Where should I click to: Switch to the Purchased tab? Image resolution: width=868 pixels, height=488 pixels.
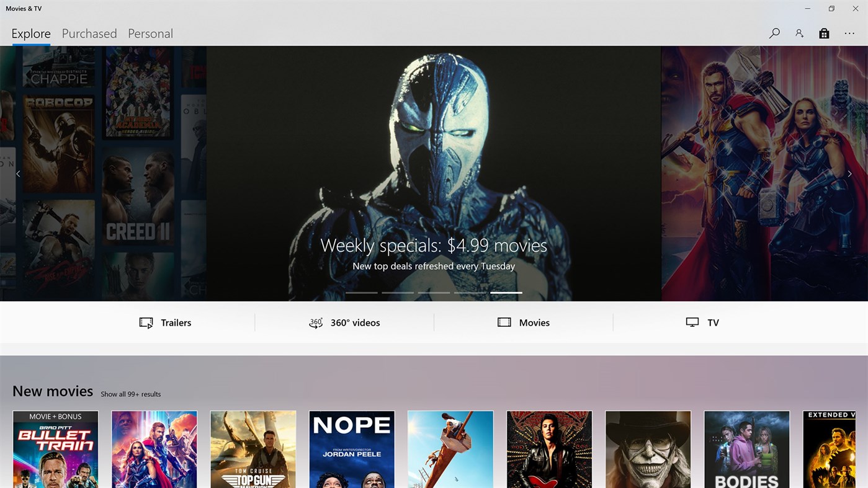[x=89, y=33]
